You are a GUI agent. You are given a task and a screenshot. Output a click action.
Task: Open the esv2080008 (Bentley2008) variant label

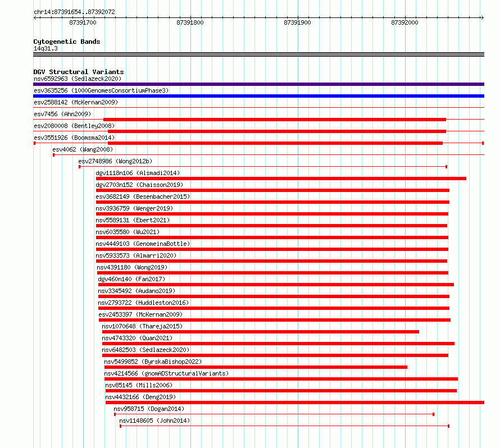click(74, 126)
